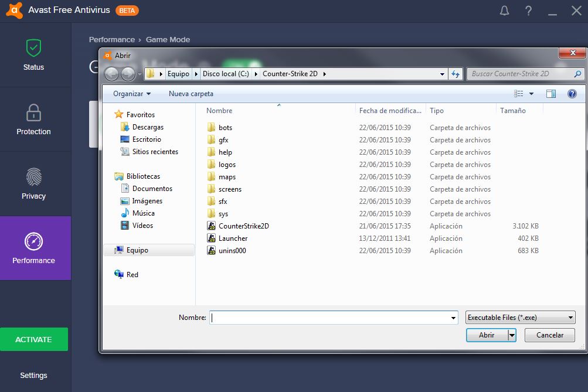Open the Privacy fingerprint section
588x392 pixels.
[33, 184]
